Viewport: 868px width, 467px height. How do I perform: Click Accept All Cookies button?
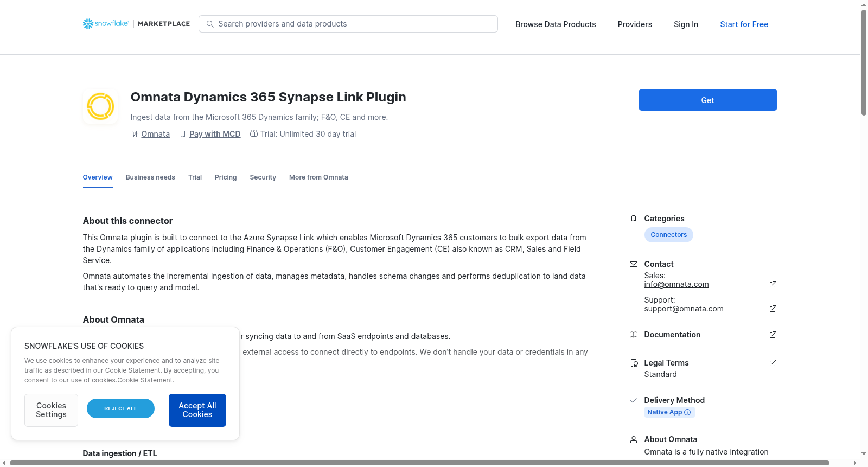pos(197,410)
